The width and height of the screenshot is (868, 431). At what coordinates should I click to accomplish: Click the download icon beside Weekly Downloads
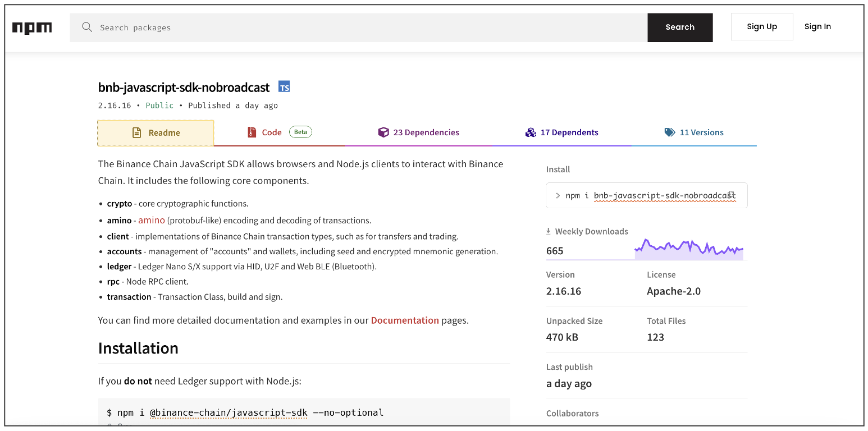coord(547,231)
